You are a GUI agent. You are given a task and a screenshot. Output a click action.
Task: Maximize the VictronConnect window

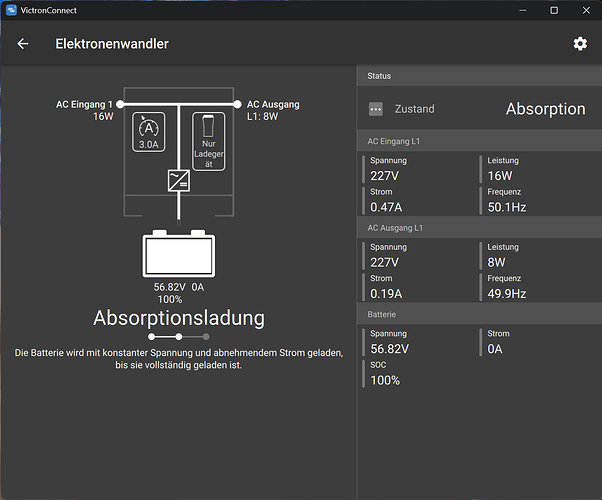(x=554, y=10)
